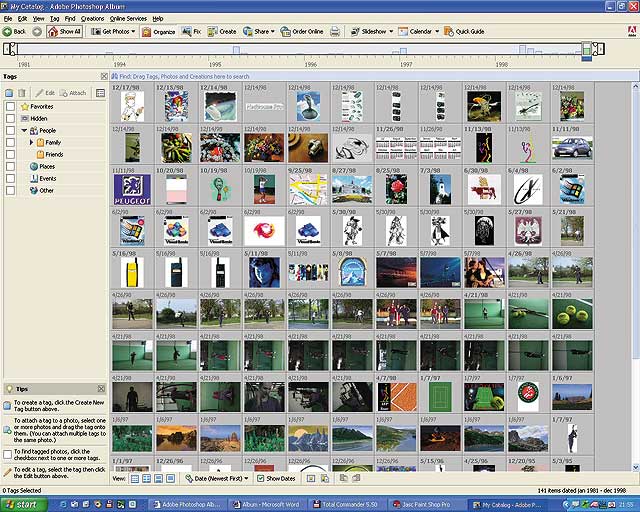Open the Creations menu
Image resolution: width=640 pixels, height=512 pixels.
93,19
